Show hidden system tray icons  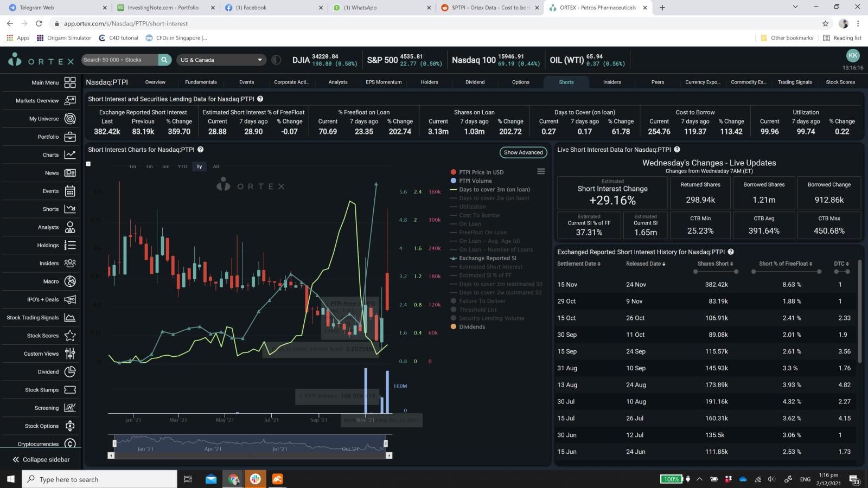coord(699,479)
